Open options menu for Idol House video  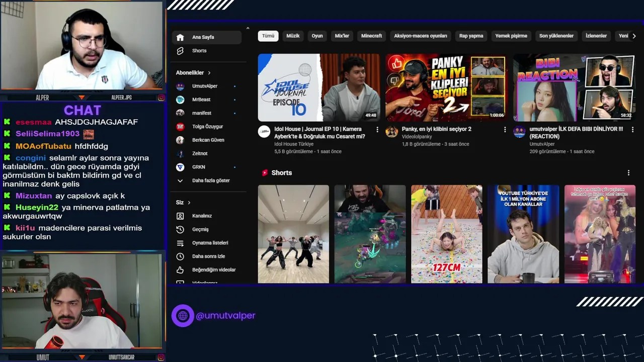[x=377, y=130]
